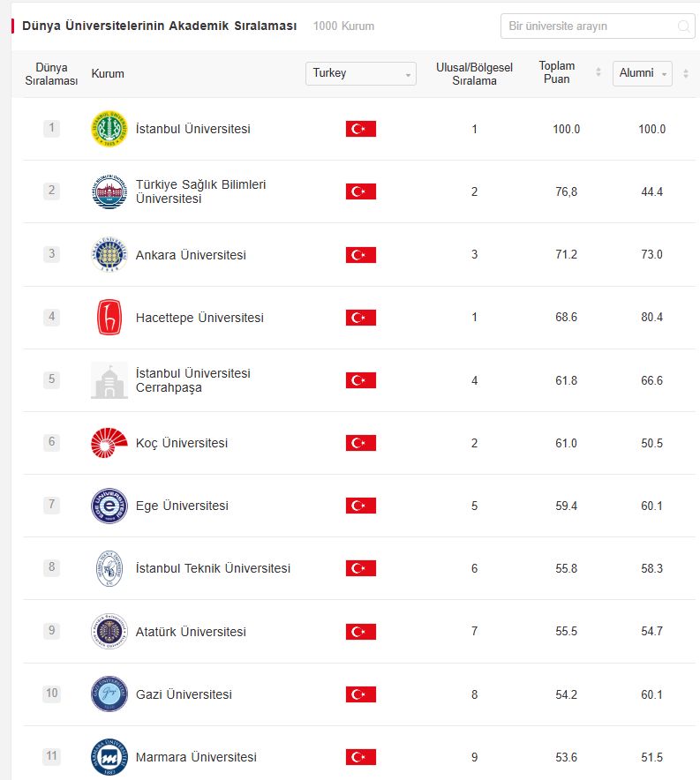Click the search magnifier icon

[x=683, y=26]
